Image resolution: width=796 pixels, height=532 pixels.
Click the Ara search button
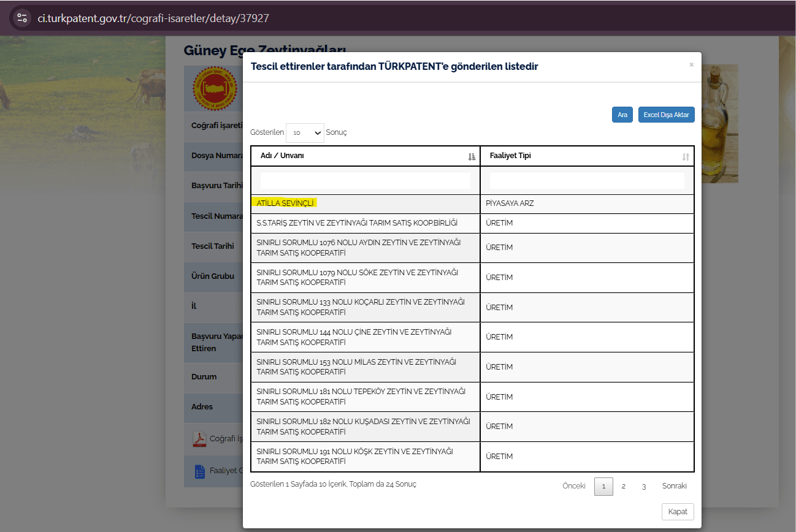pyautogui.click(x=622, y=115)
